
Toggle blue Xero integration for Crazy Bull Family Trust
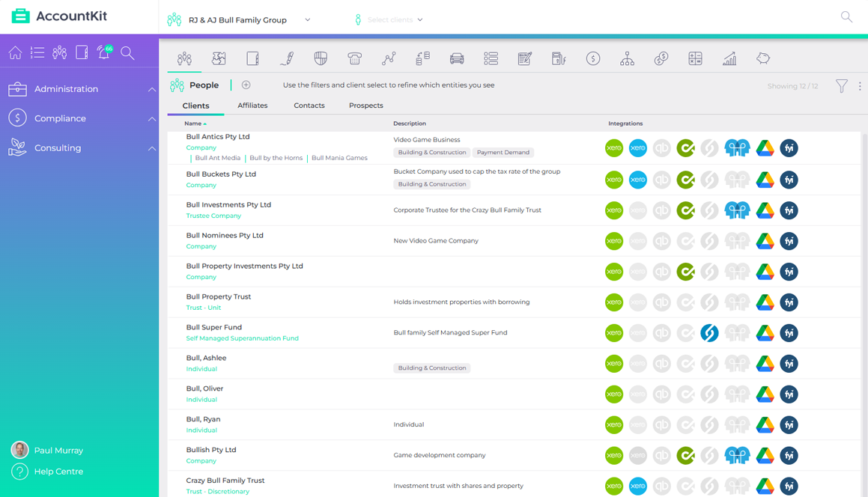pos(638,486)
